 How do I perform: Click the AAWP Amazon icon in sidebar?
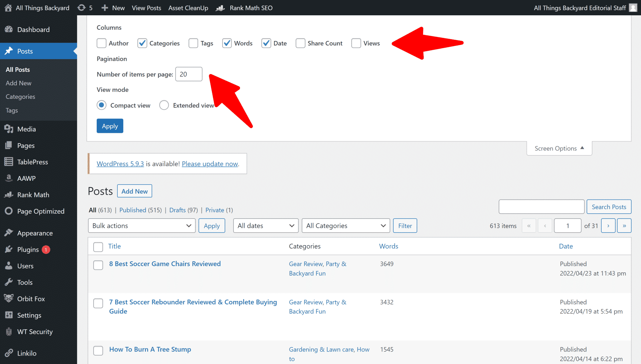(x=9, y=178)
